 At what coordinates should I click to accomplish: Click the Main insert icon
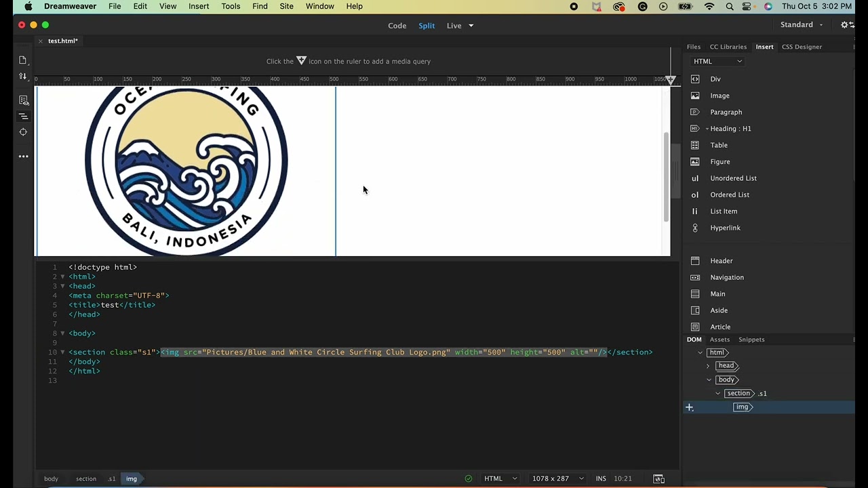695,294
